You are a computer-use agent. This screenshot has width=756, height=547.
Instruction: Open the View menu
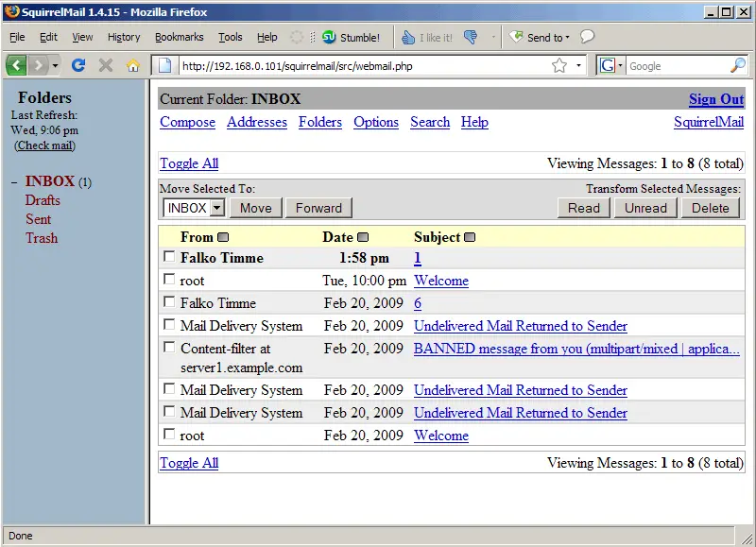click(x=82, y=37)
